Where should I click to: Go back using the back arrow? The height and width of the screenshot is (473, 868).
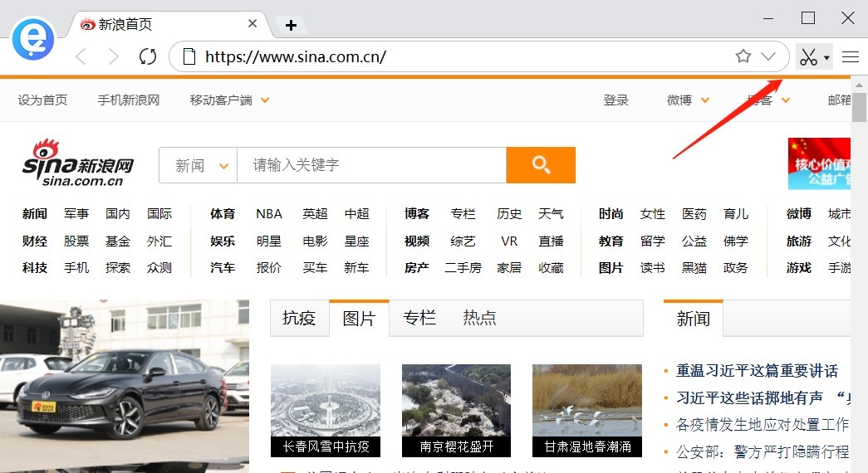(x=81, y=56)
